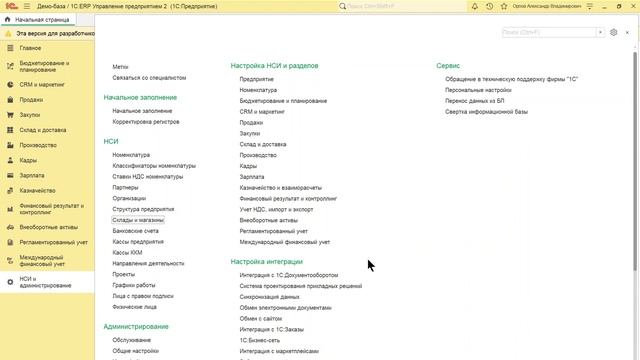Open the Партнеры link
This screenshot has width=640, height=360.
(125, 187)
